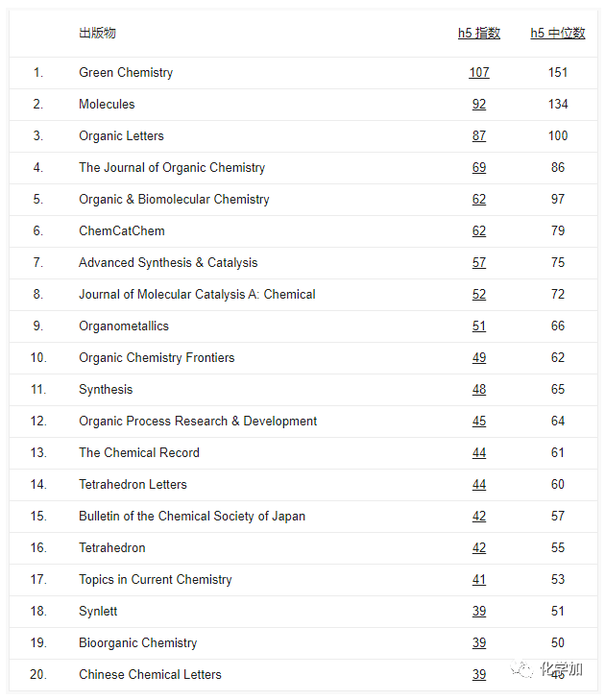Viewport: 605px width, 700px height.
Task: Click the h5 中位数 column header link
Action: tap(557, 34)
